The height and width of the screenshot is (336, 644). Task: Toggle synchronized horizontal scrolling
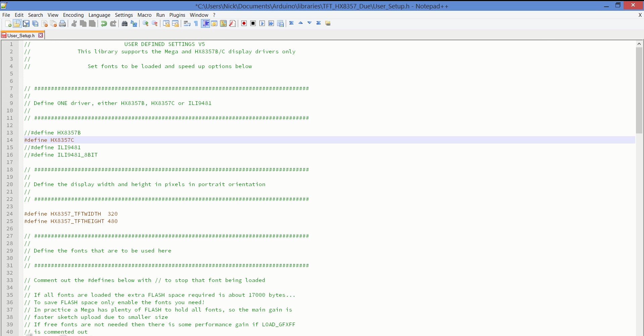tap(175, 23)
